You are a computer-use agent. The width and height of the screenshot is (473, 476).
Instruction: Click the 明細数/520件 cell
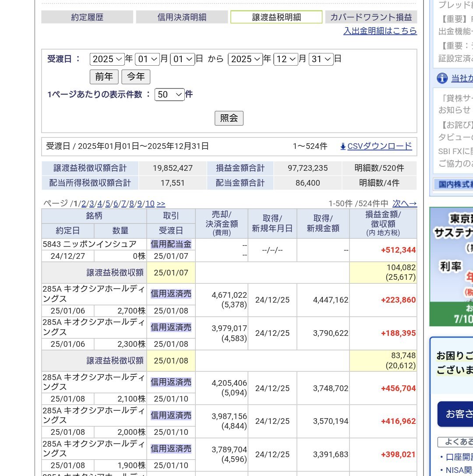point(379,168)
